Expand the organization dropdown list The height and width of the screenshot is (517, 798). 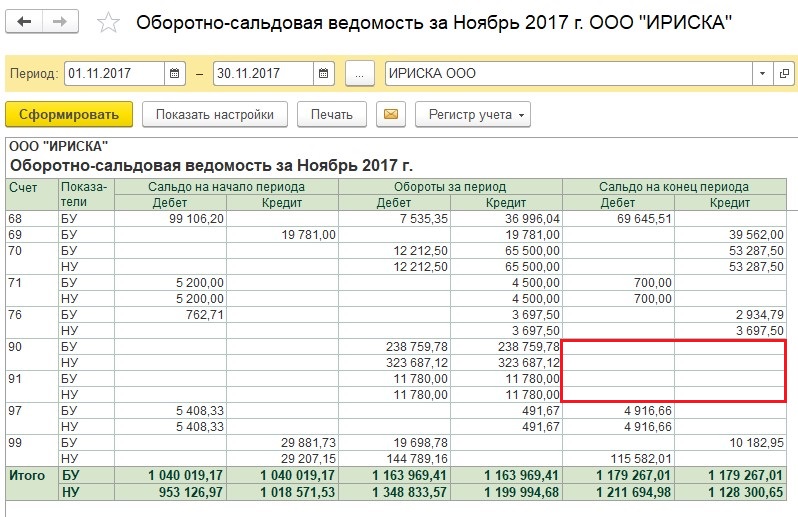[762, 74]
